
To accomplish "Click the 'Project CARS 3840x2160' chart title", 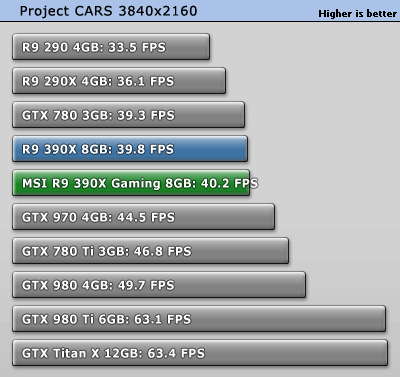I will point(108,11).
